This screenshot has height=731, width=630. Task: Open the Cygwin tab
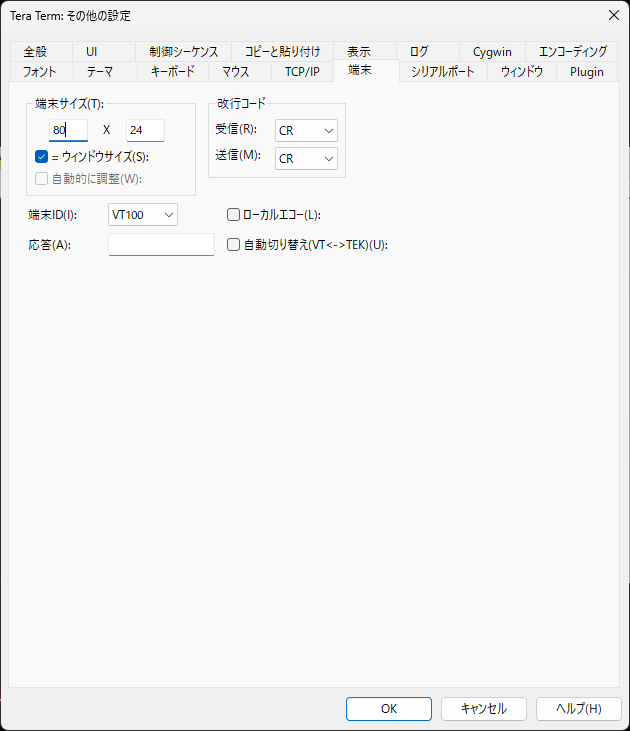[492, 52]
